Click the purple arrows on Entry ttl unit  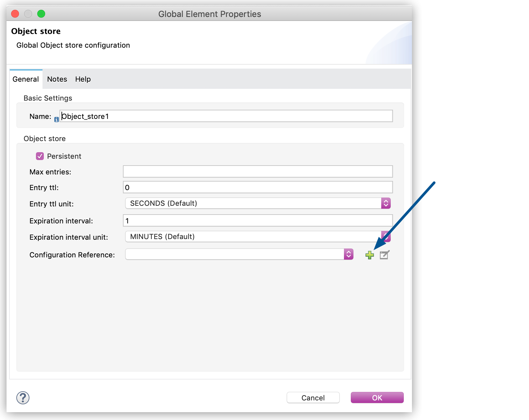[386, 203]
